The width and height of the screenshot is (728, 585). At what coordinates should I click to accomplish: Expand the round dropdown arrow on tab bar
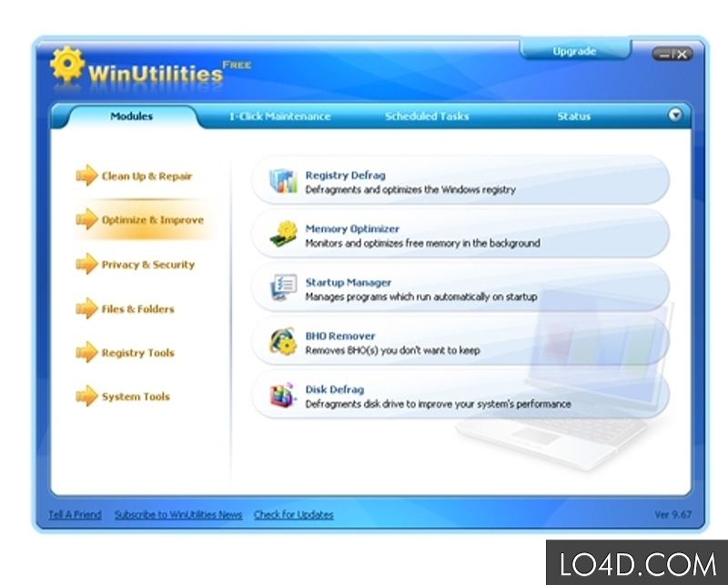(x=675, y=115)
